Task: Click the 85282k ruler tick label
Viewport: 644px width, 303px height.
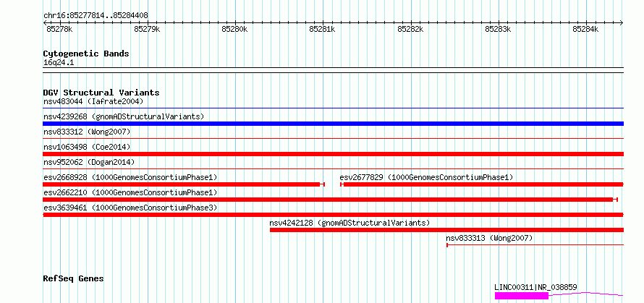Action: tap(411, 29)
